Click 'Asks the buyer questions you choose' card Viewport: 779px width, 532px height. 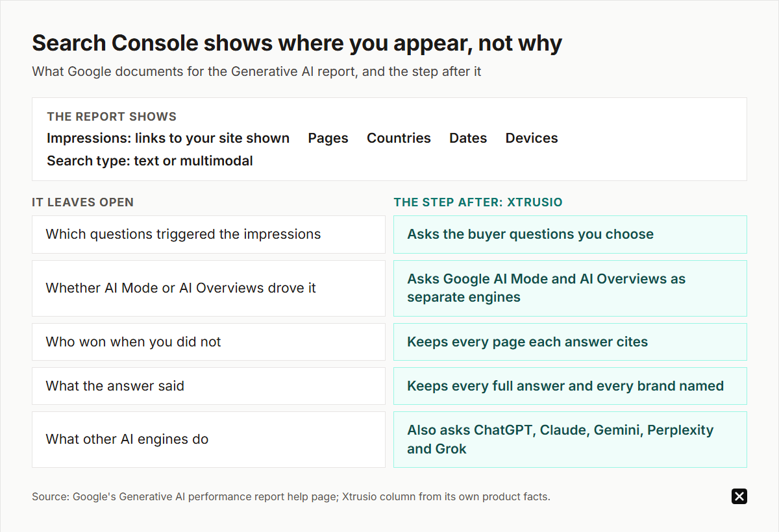tap(570, 234)
